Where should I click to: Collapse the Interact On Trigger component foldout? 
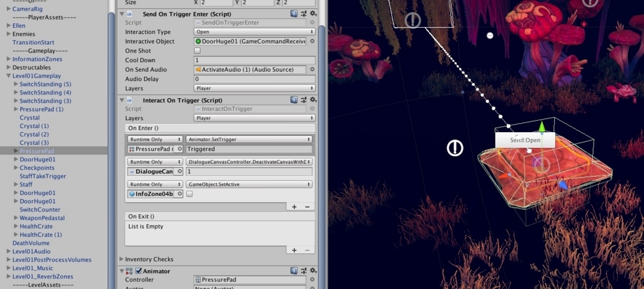click(x=121, y=100)
